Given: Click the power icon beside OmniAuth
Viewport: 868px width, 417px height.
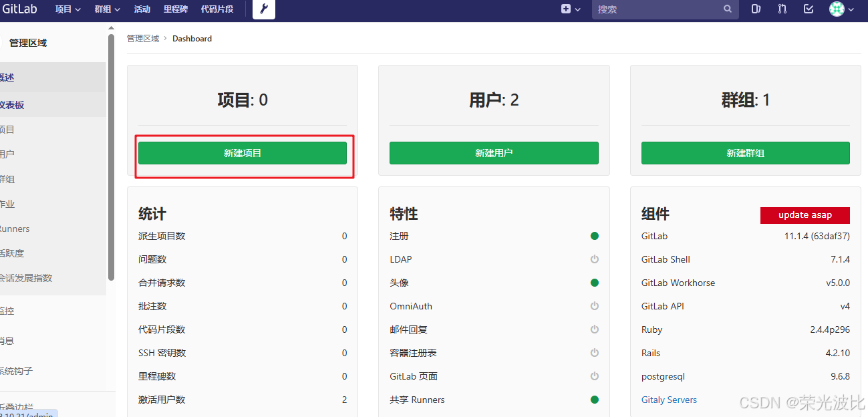Looking at the screenshot, I should pos(595,306).
